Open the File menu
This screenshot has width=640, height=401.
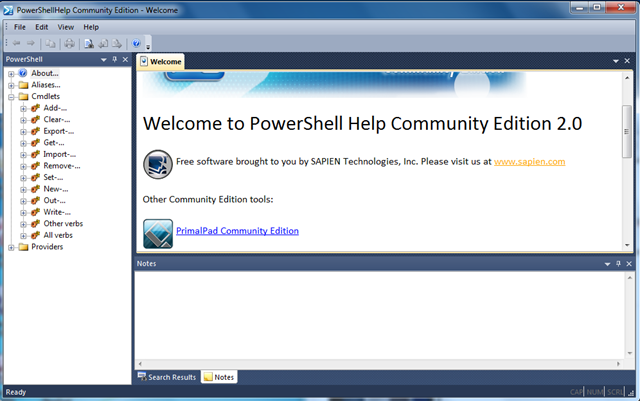point(20,27)
